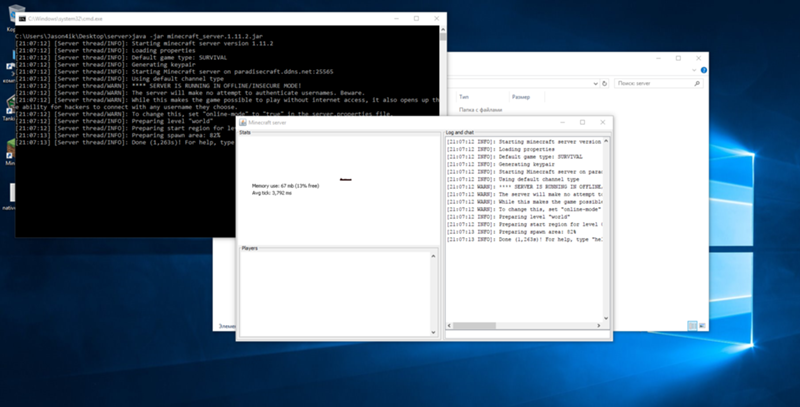Close the Minecraft server window
Screen dimensions: 800x407
tap(603, 122)
